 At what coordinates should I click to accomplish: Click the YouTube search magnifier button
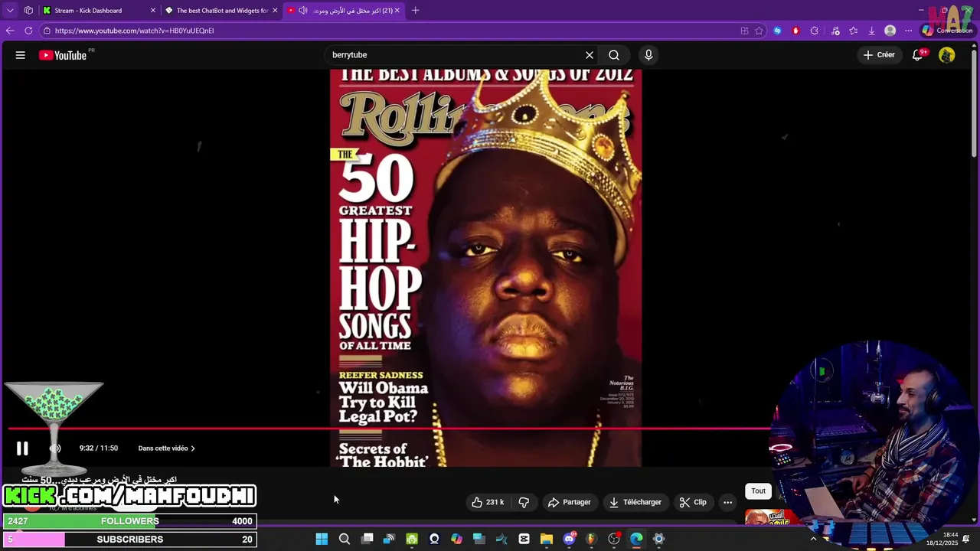(614, 55)
